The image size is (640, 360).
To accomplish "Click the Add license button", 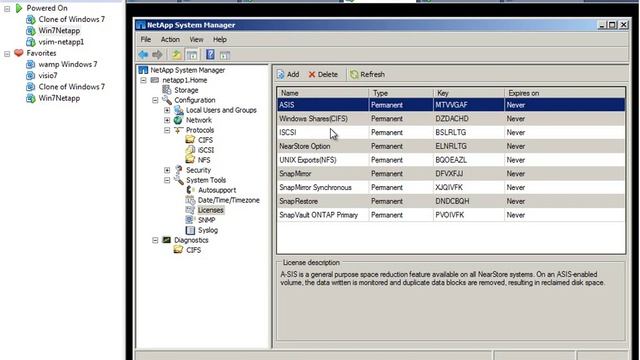I will (x=288, y=74).
